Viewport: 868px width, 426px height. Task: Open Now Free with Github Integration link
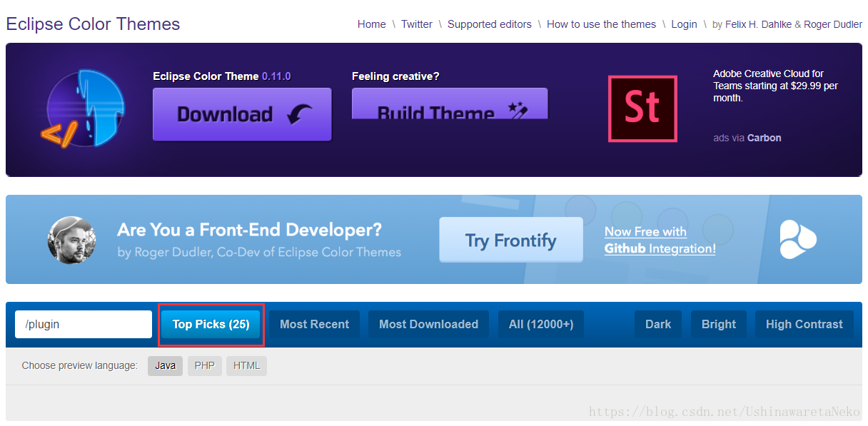pyautogui.click(x=660, y=240)
